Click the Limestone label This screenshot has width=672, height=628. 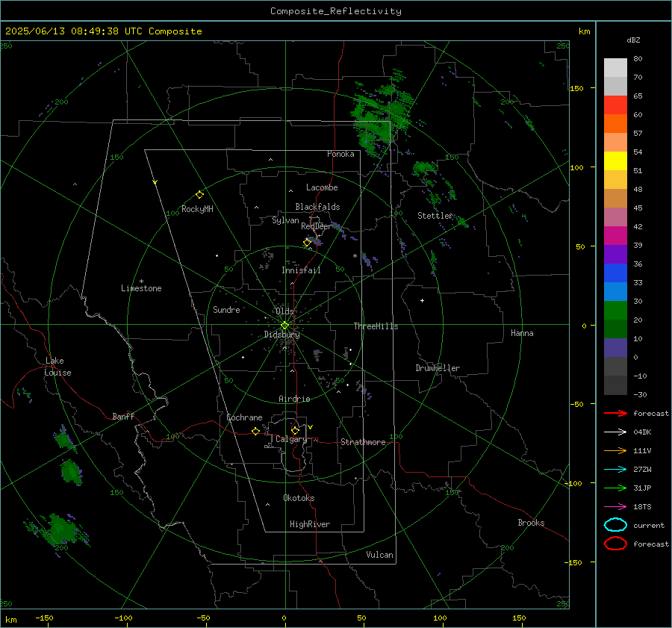pos(141,288)
